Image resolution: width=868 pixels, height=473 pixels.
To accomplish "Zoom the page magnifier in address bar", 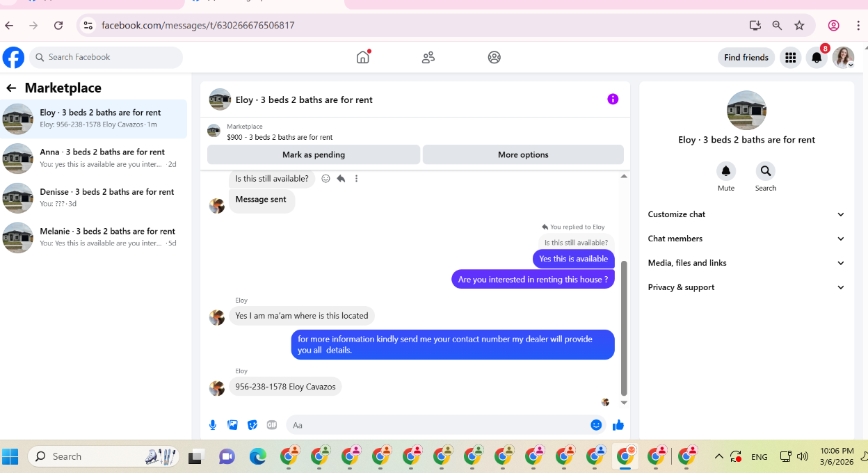I will pyautogui.click(x=777, y=26).
